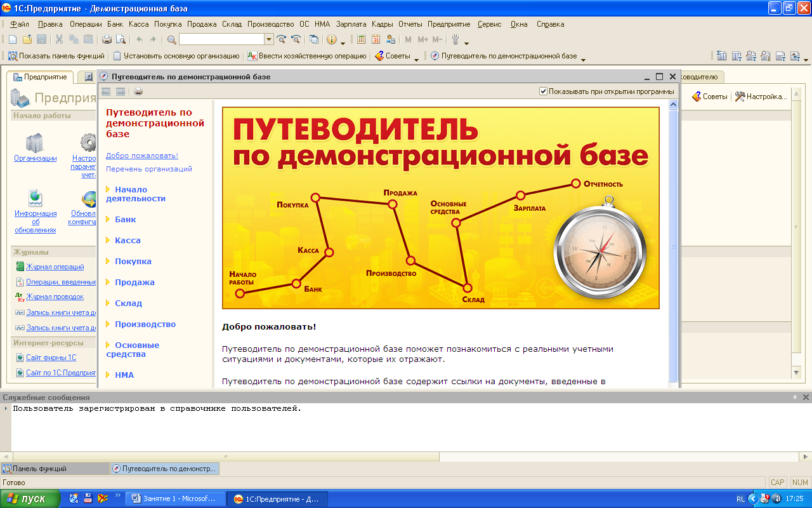This screenshot has height=508, width=812.
Task: Click the Paste clipboard icon
Action: click(x=88, y=39)
